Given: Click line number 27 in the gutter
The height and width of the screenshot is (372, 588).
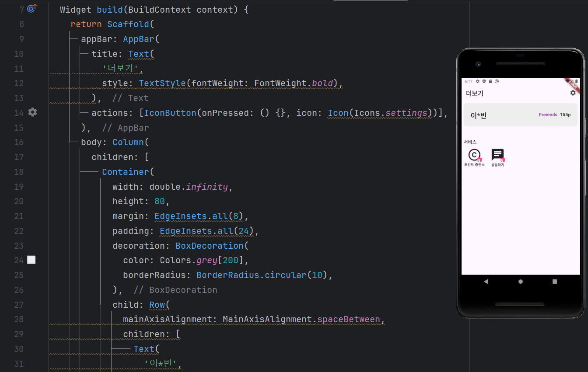Looking at the screenshot, I should click(19, 305).
